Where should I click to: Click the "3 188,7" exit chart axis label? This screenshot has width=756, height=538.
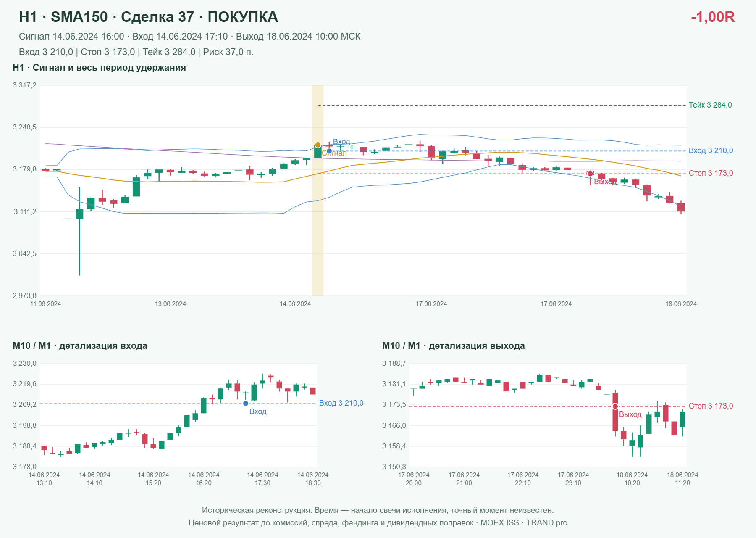(394, 364)
